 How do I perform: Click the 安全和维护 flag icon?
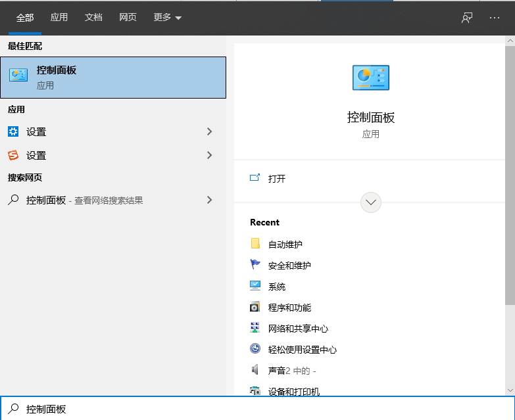(255, 265)
